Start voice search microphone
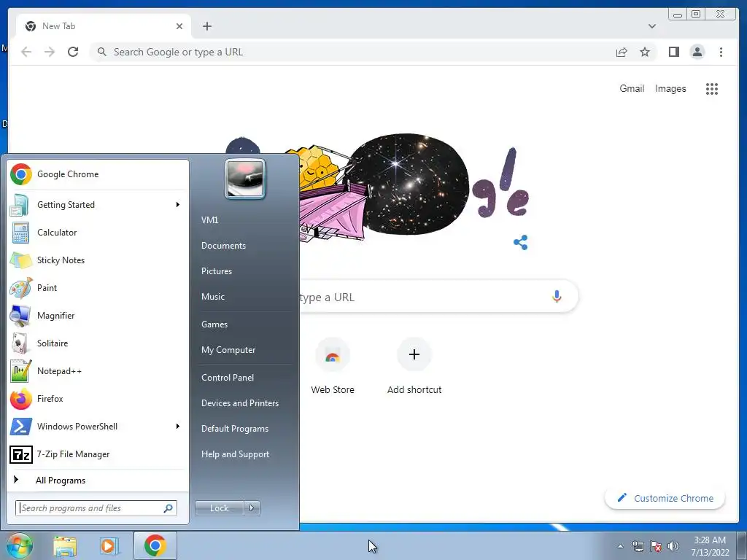 coord(557,297)
